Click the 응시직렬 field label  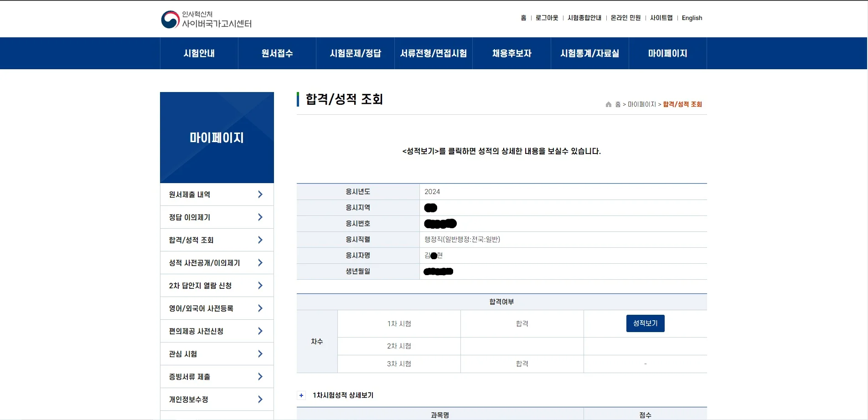(358, 240)
